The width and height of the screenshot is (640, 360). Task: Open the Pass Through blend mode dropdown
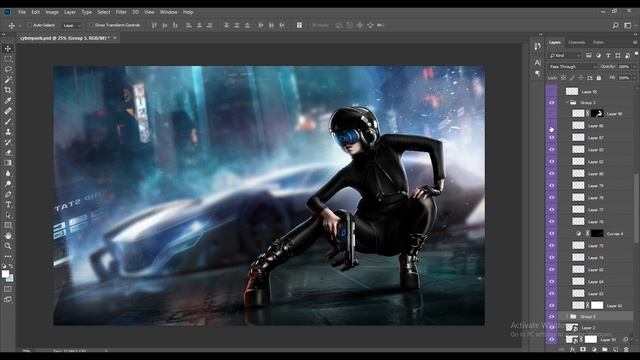coord(572,67)
